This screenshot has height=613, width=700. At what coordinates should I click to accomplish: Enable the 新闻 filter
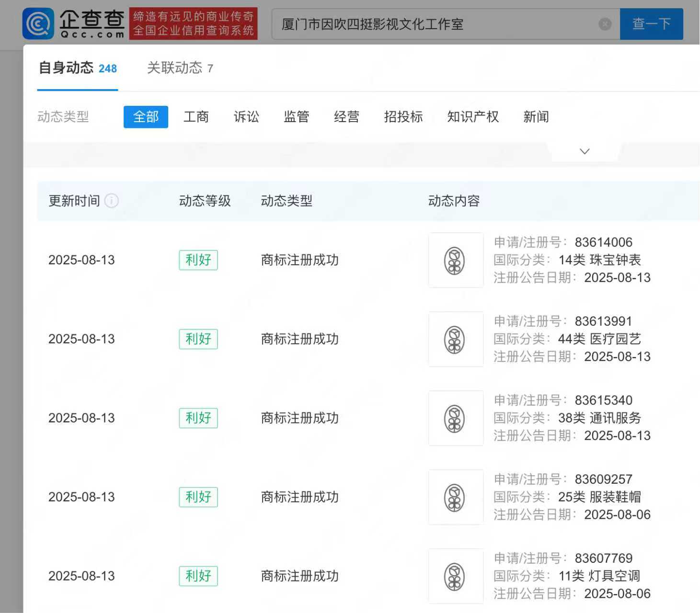536,117
